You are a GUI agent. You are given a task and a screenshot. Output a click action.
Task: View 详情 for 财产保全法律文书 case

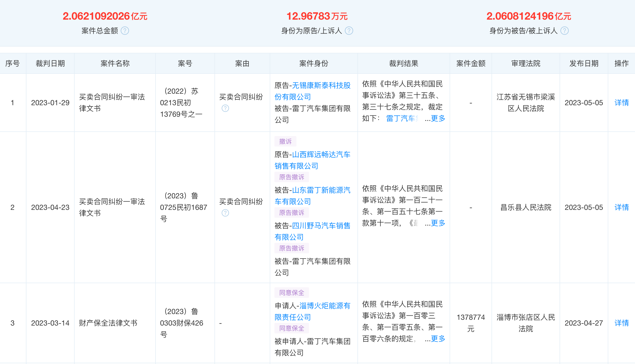pyautogui.click(x=622, y=323)
